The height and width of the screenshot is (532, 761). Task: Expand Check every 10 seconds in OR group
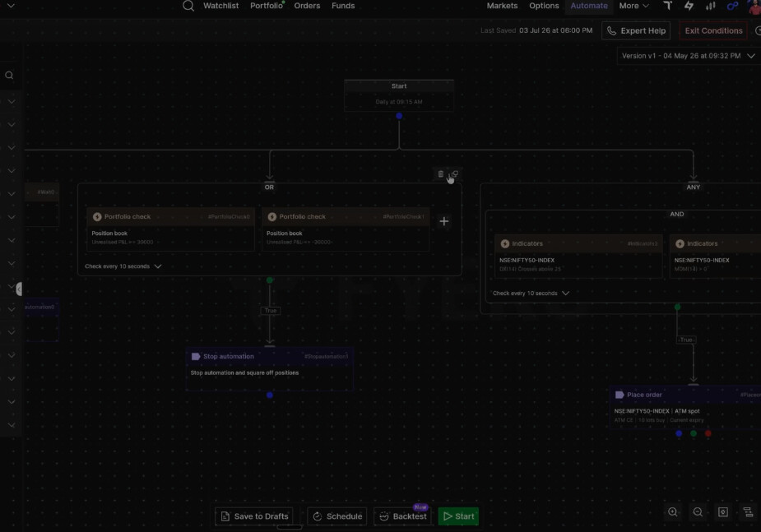click(123, 266)
